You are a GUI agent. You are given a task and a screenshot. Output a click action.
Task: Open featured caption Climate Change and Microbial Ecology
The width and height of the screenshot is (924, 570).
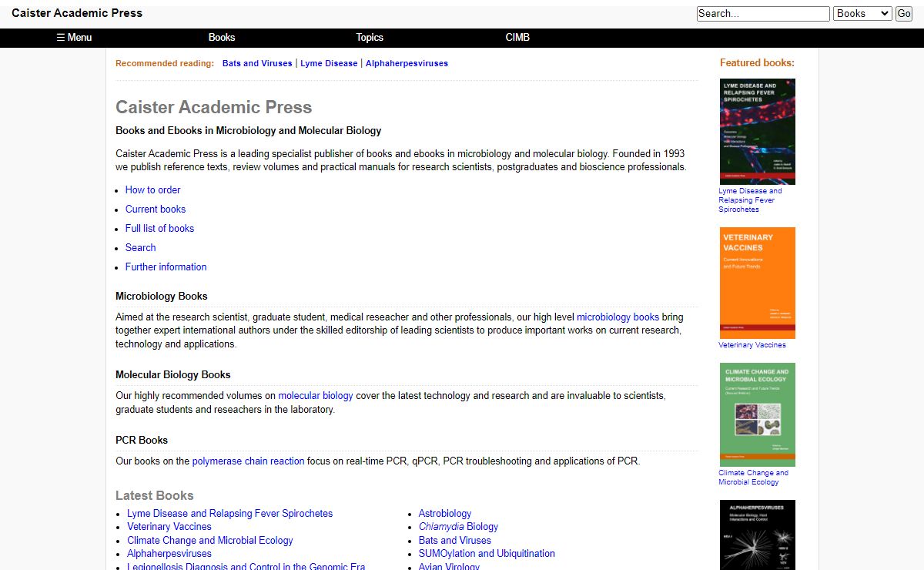[753, 477]
